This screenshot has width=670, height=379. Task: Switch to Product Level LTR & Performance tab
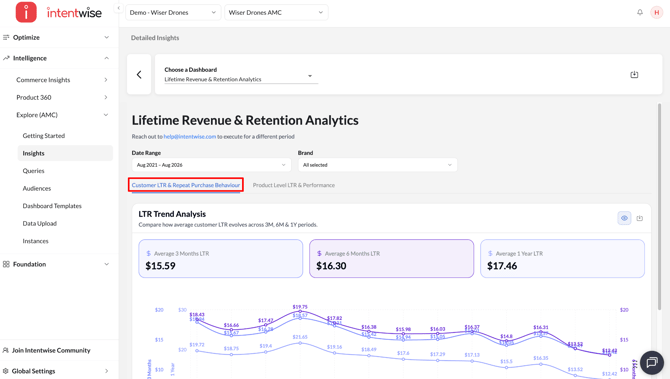(294, 185)
